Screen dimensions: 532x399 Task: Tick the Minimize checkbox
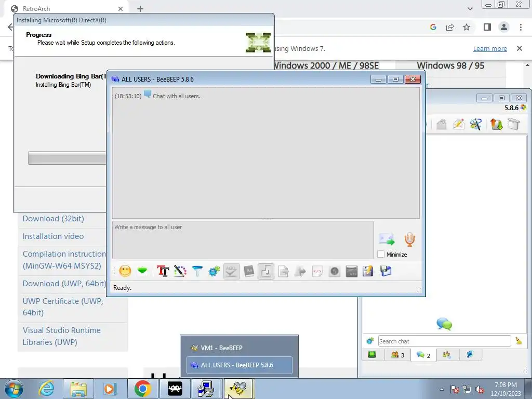[381, 254]
